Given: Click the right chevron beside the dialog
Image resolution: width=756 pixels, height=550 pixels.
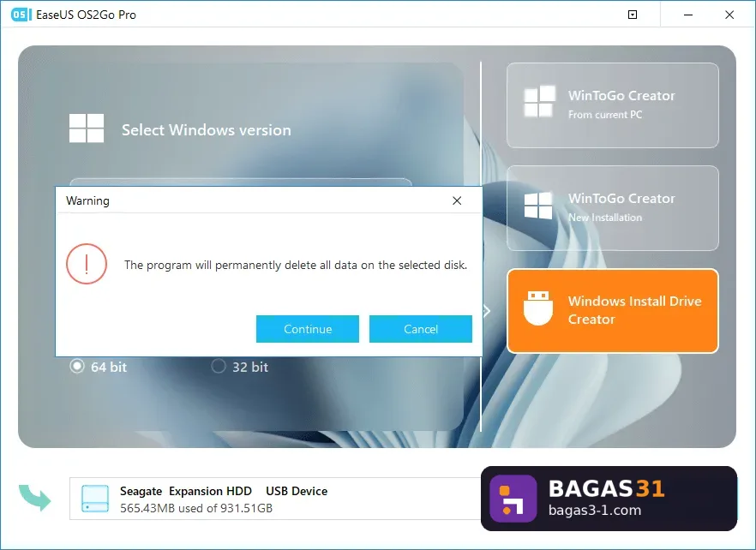Looking at the screenshot, I should point(487,311).
